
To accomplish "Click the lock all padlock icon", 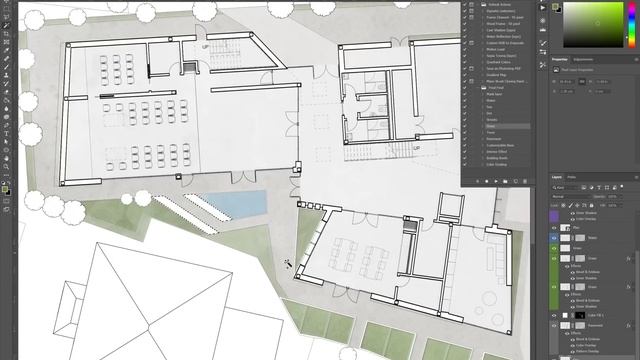I will 591,205.
